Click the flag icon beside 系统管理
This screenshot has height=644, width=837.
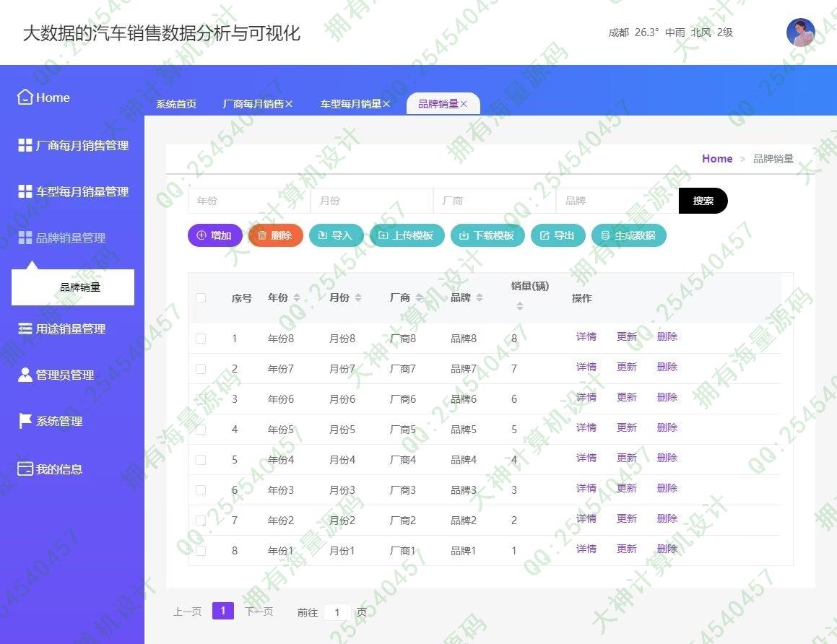tap(25, 421)
